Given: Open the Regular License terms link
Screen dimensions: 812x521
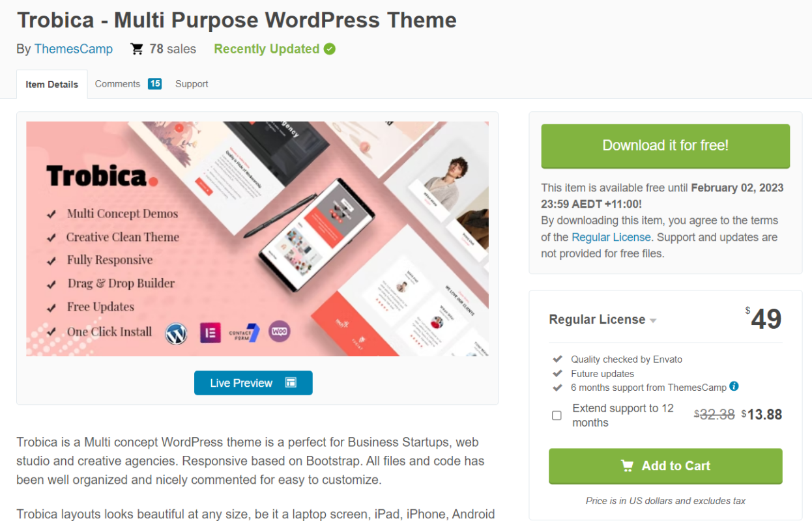Looking at the screenshot, I should point(611,236).
